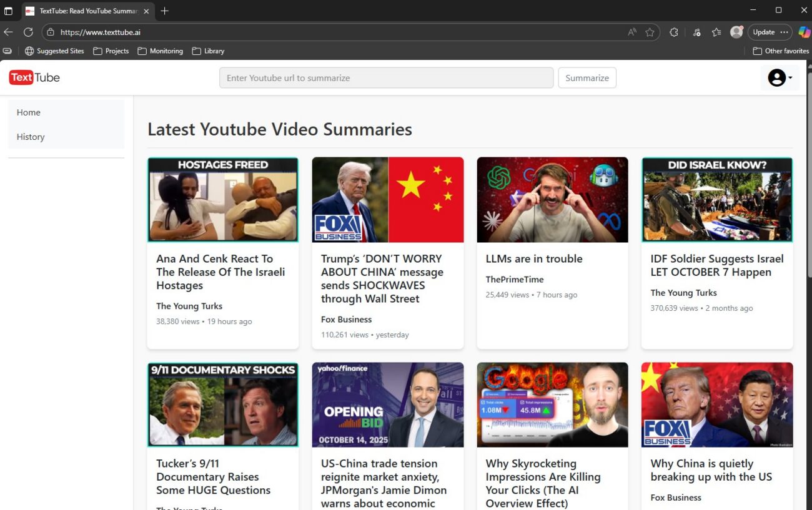
Task: Click the TextTube logo
Action: (x=34, y=77)
